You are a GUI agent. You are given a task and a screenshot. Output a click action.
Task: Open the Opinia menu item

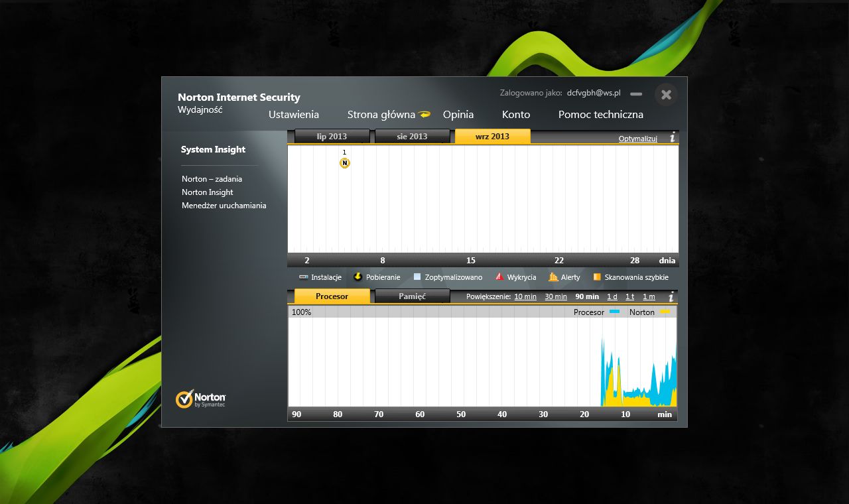coord(458,114)
